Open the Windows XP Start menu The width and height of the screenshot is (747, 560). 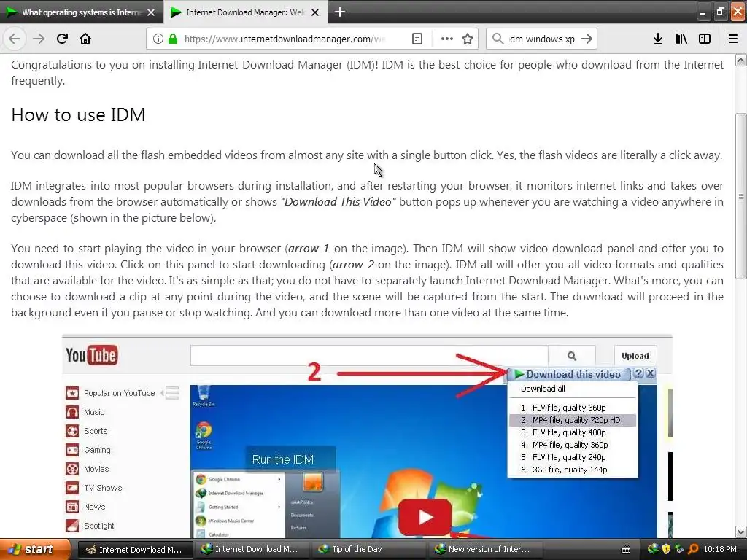[x=35, y=550]
